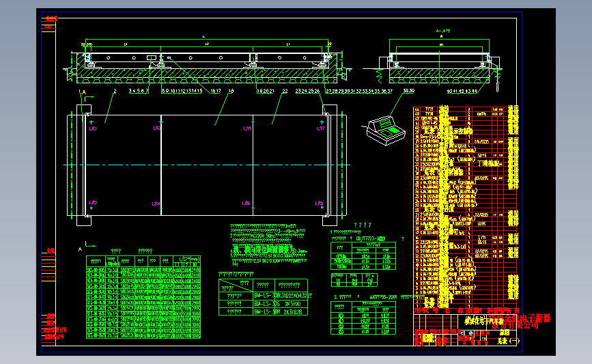The image size is (592, 364).
Task: Click the callout group 38 39
Action: click(409, 91)
